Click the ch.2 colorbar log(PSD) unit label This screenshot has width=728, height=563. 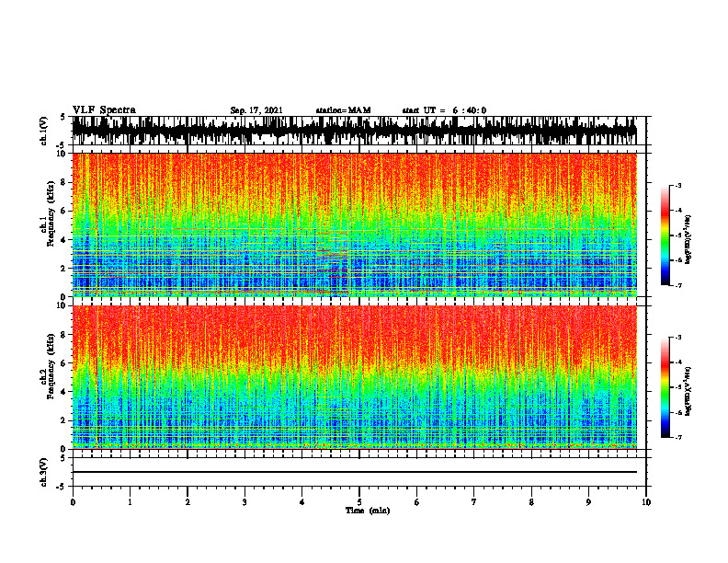click(688, 392)
